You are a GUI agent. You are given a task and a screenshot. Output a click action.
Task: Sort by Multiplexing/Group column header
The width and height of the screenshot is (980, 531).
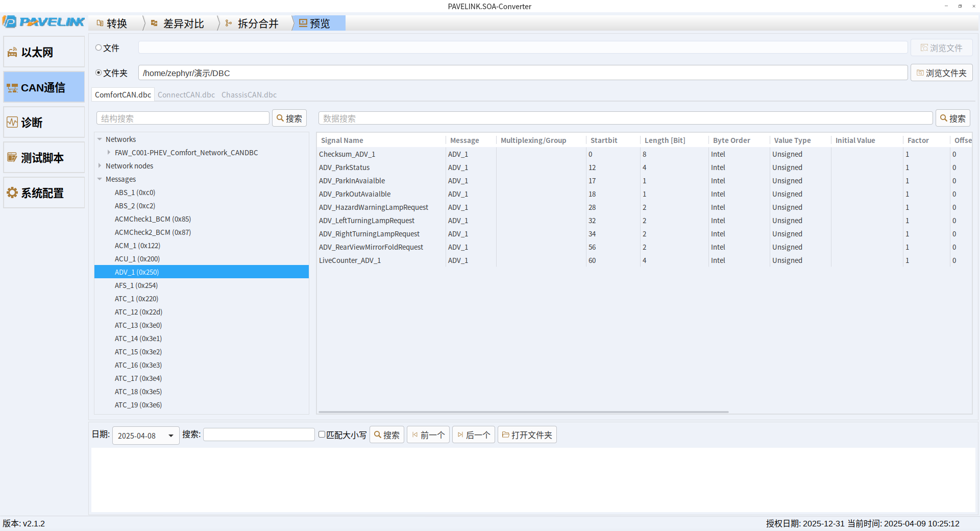click(x=541, y=140)
